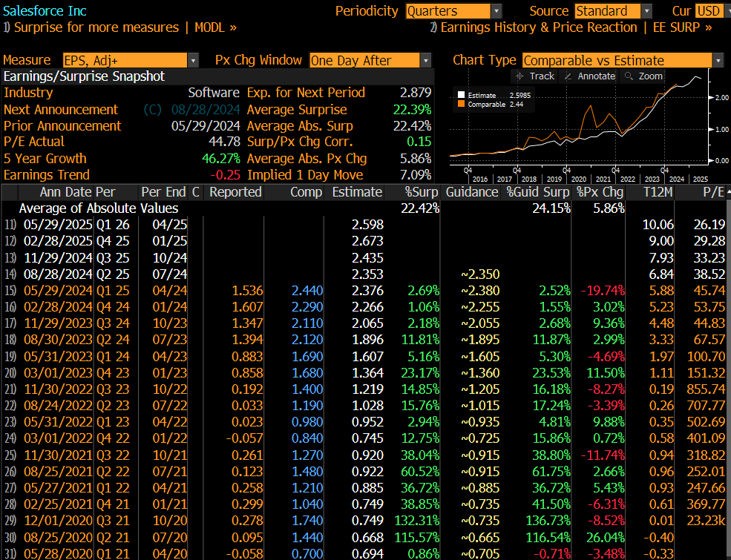Select row 12 dated 02/28/2025
The width and height of the screenshot is (731, 560).
[x=365, y=241]
